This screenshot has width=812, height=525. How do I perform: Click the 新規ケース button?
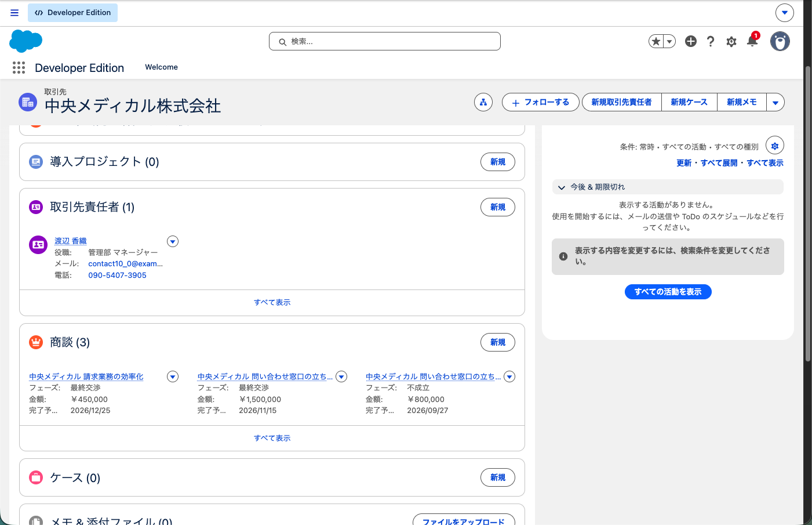point(689,102)
